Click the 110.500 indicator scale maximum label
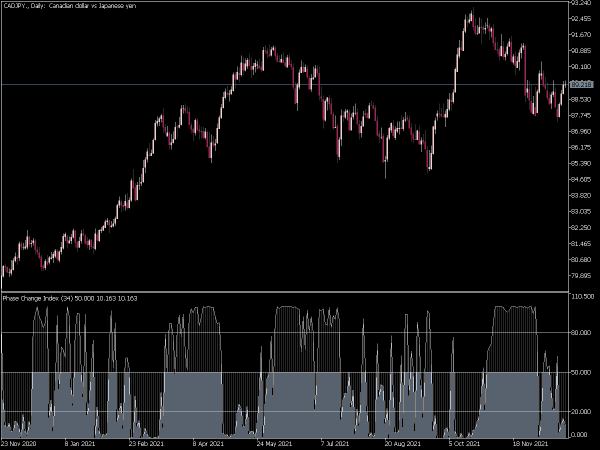 [582, 297]
